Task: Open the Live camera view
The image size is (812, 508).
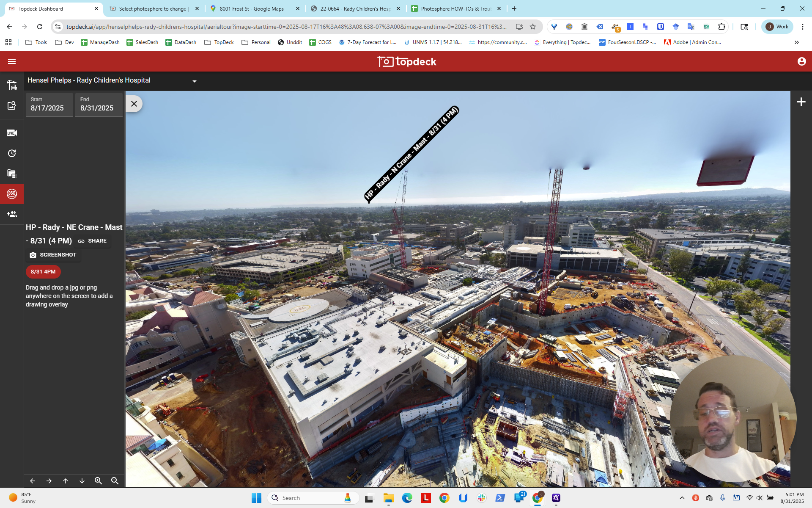Action: [12, 133]
